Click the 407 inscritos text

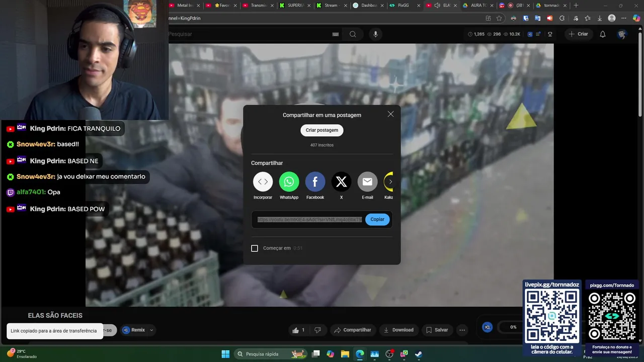coord(322,145)
